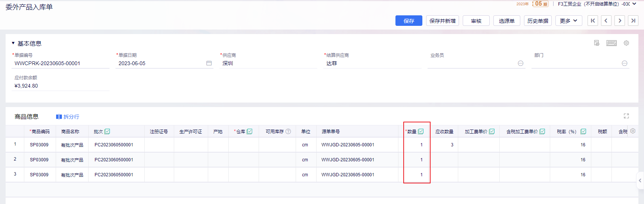Image resolution: width=644 pixels, height=204 pixels.
Task: Click 单据编号 input field
Action: coord(61,63)
